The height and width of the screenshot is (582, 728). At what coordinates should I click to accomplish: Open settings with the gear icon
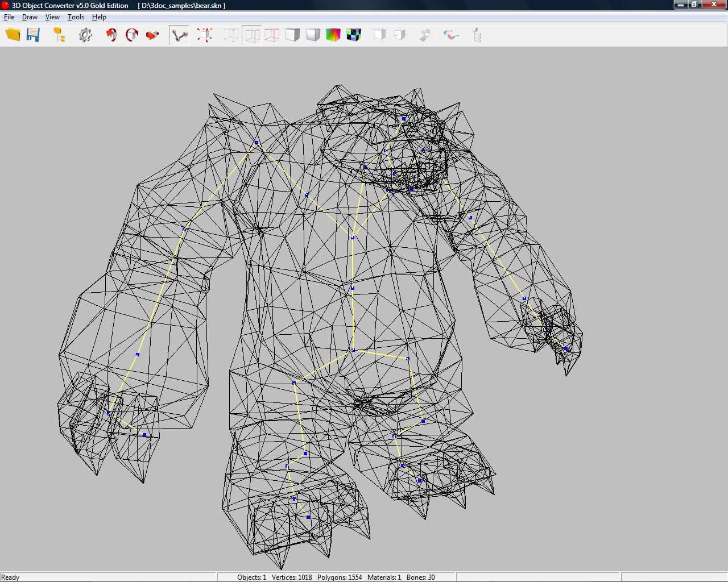click(85, 35)
